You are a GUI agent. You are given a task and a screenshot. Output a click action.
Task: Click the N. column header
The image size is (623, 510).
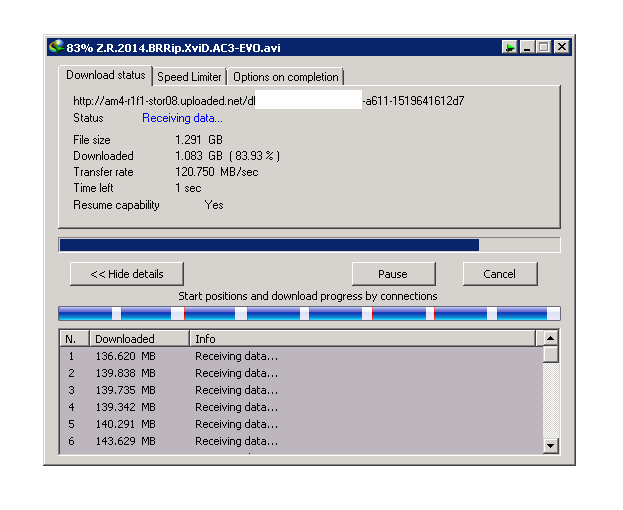(x=75, y=339)
